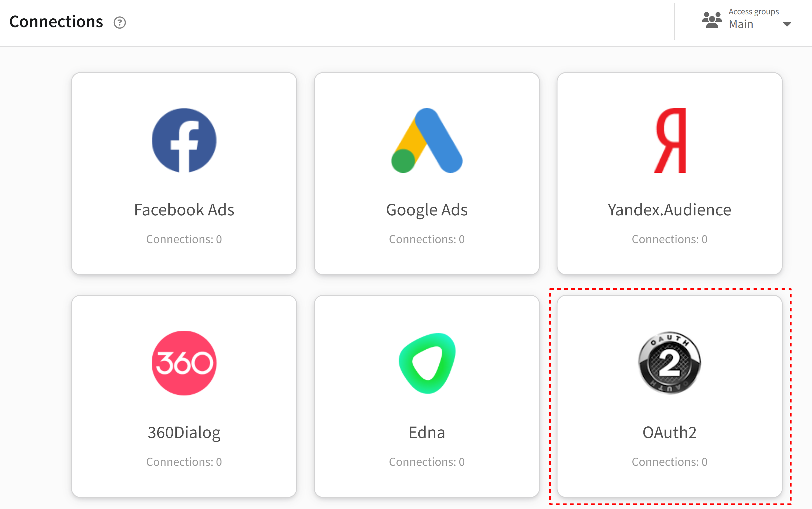Screen dimensions: 812x509
Task: Click the Facebook logo icon
Action: point(184,140)
